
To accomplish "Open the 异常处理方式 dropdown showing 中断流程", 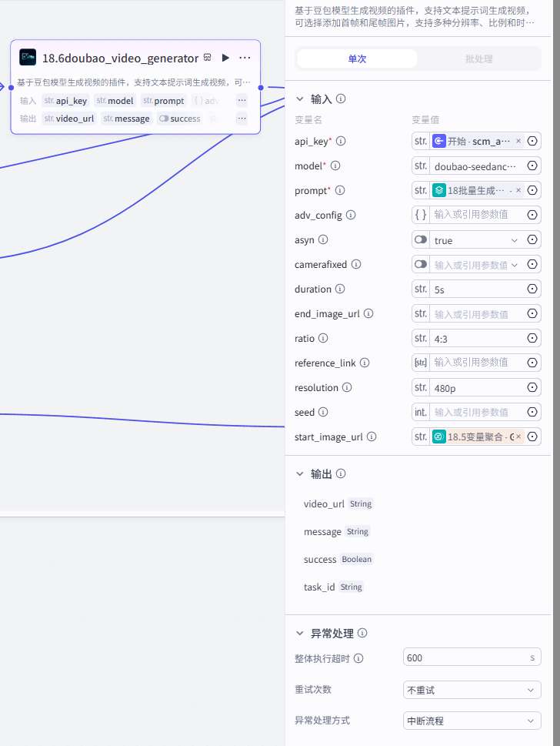I will pyautogui.click(x=472, y=721).
